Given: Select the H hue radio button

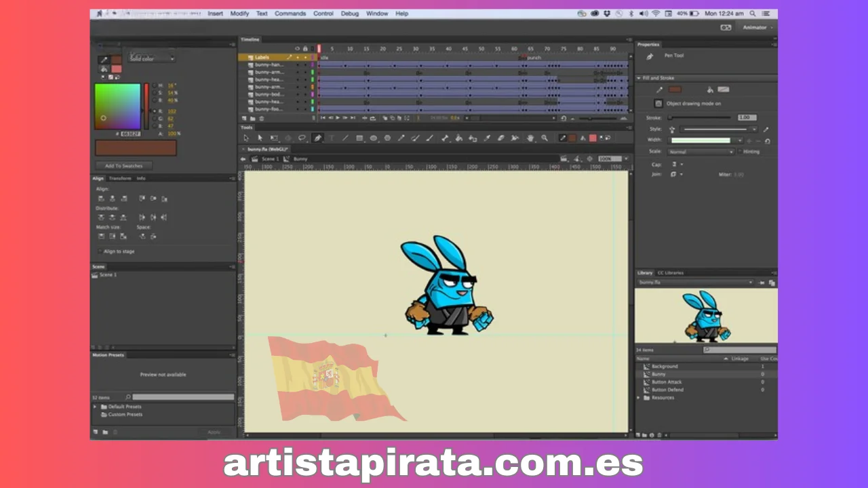Looking at the screenshot, I should (153, 85).
